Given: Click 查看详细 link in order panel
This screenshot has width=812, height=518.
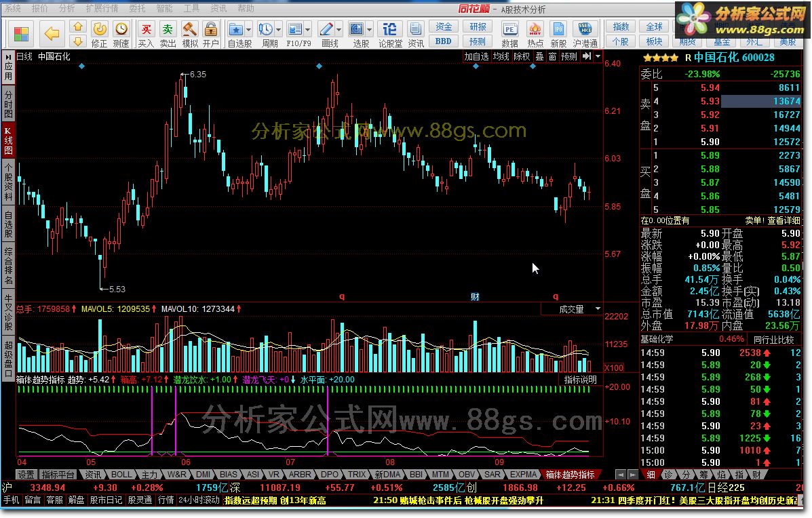Looking at the screenshot, I should tap(783, 220).
